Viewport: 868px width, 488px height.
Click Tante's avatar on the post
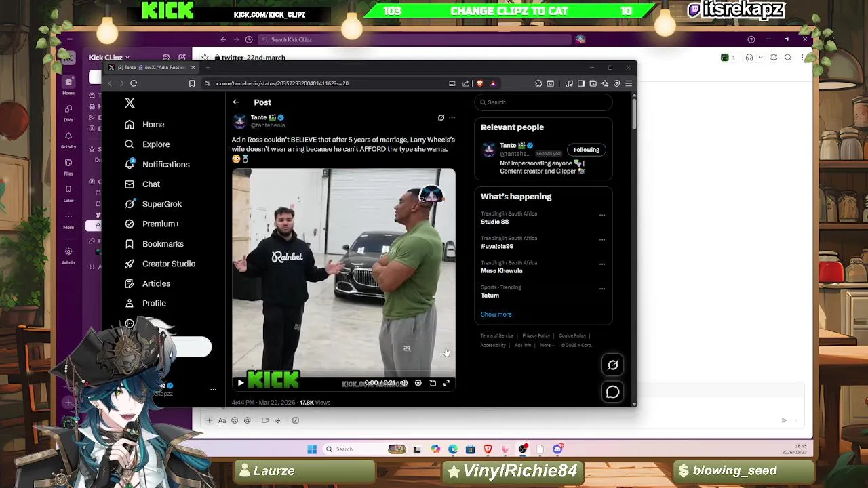pos(239,121)
